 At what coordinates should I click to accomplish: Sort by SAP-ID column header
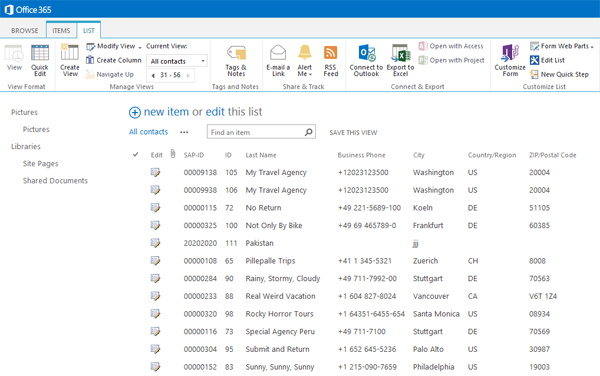pyautogui.click(x=194, y=155)
